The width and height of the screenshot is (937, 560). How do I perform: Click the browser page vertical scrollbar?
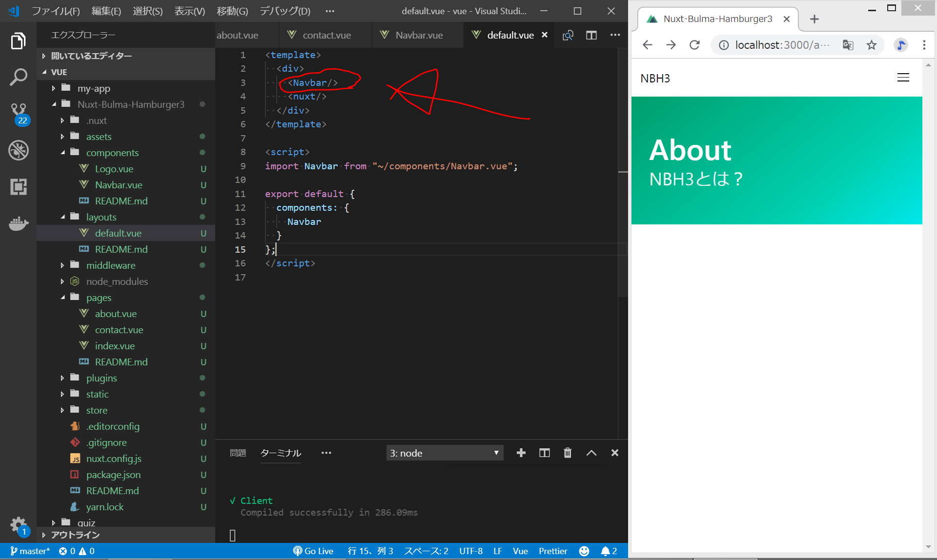(x=928, y=305)
